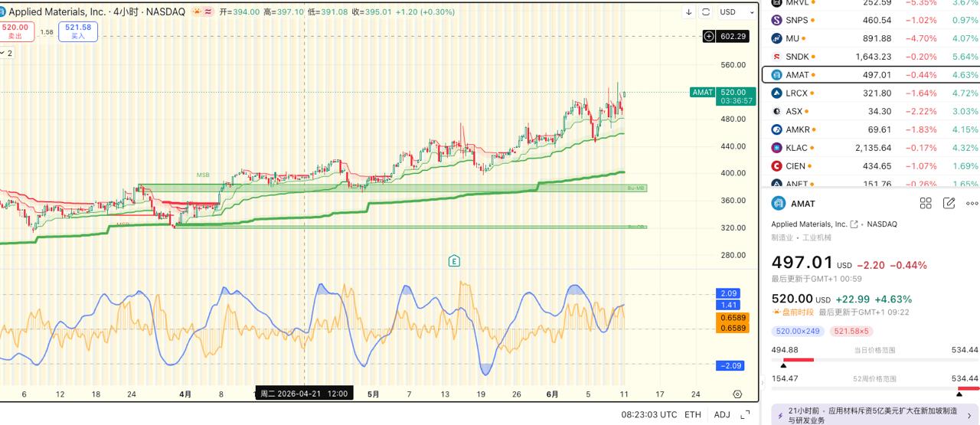Open the three-dots more menu in details header

[x=972, y=204]
